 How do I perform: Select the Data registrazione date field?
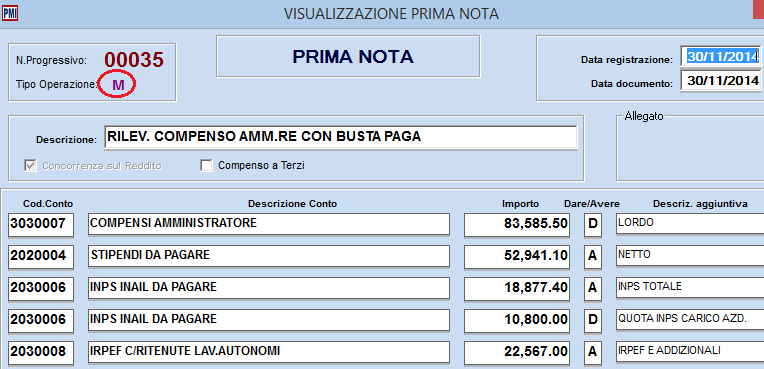(x=722, y=57)
